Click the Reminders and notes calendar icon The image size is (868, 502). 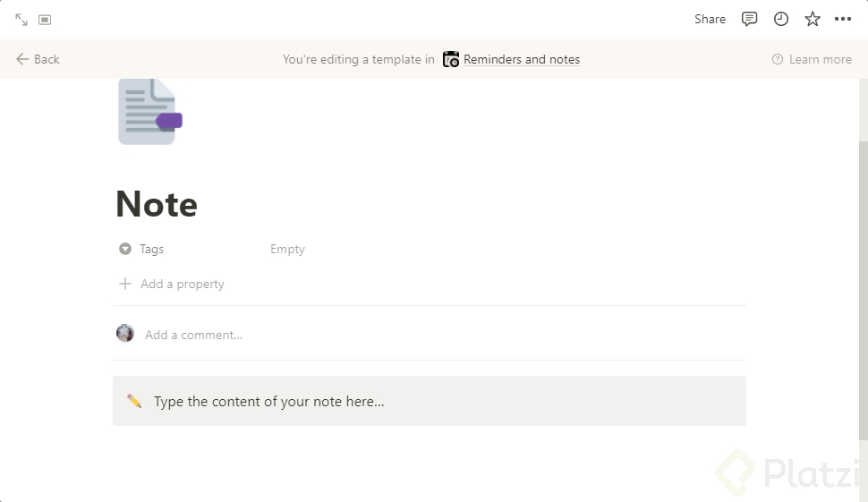tap(451, 59)
